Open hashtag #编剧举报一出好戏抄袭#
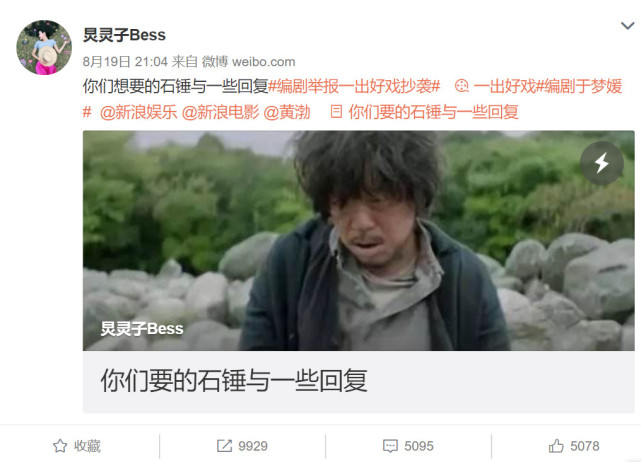The height and width of the screenshot is (462, 641). click(x=354, y=86)
